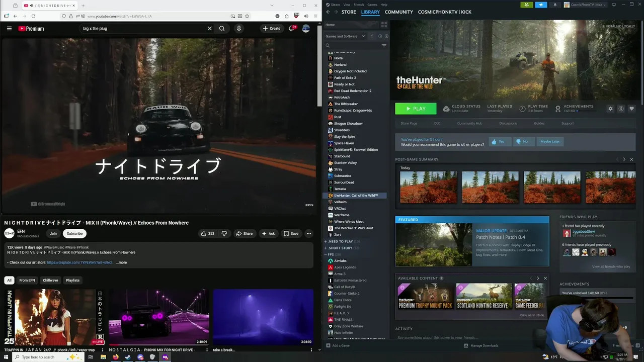Open theHunter game info icon

(621, 109)
